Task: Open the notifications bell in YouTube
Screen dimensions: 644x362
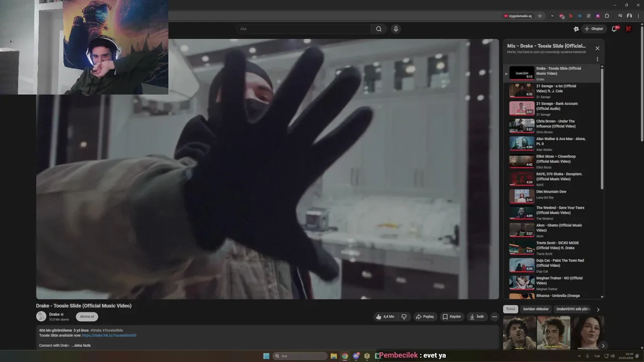Action: [x=614, y=29]
